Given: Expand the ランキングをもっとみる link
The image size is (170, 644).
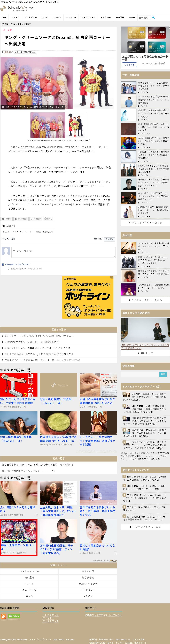Looking at the screenshot, I should [x=145, y=527].
